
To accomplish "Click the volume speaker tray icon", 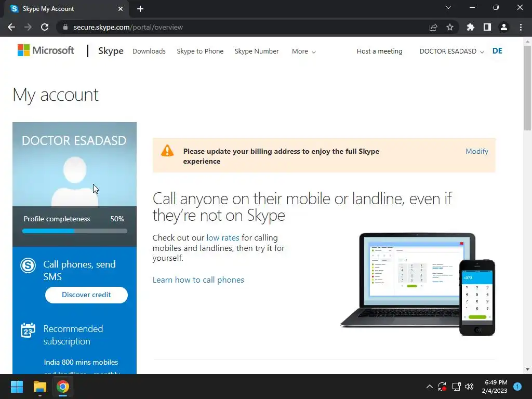I will tap(469, 387).
